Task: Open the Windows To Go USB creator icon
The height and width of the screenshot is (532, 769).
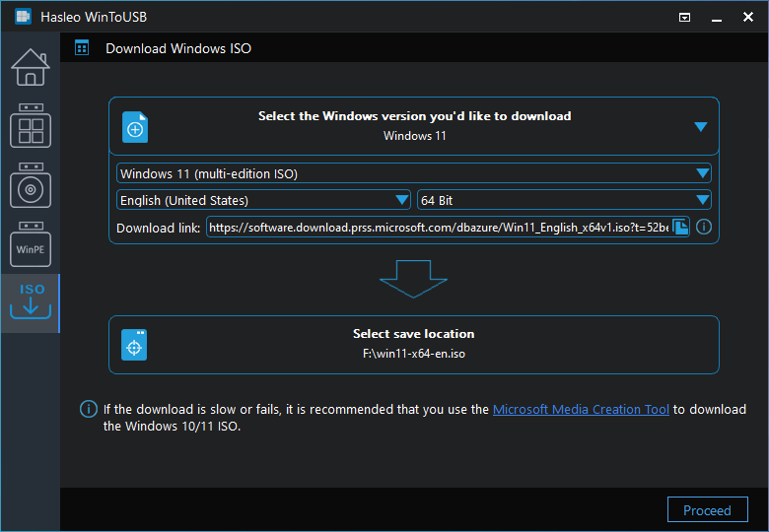Action: (x=31, y=125)
